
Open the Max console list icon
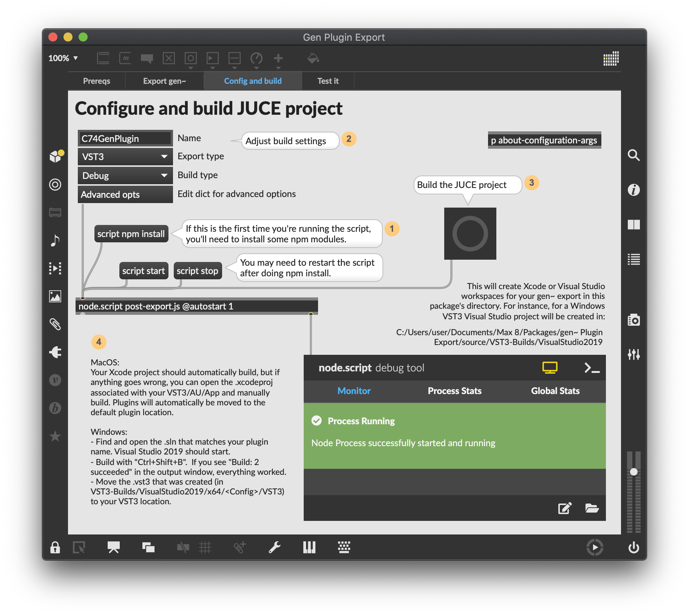(634, 259)
